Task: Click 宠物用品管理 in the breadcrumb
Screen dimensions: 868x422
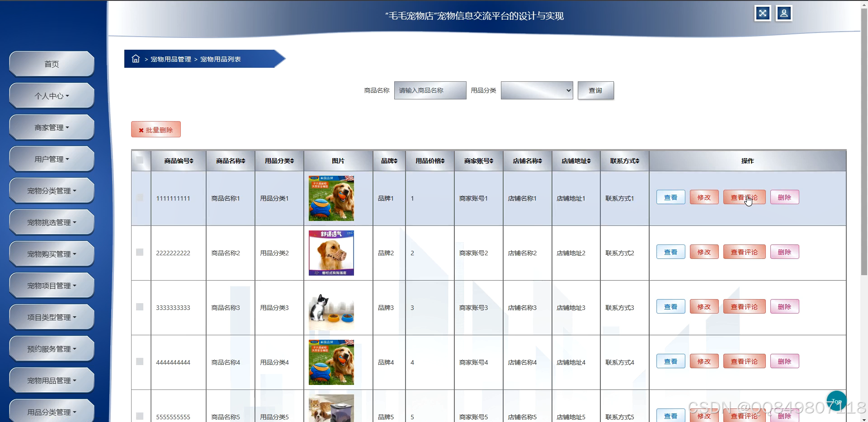Action: click(x=171, y=59)
